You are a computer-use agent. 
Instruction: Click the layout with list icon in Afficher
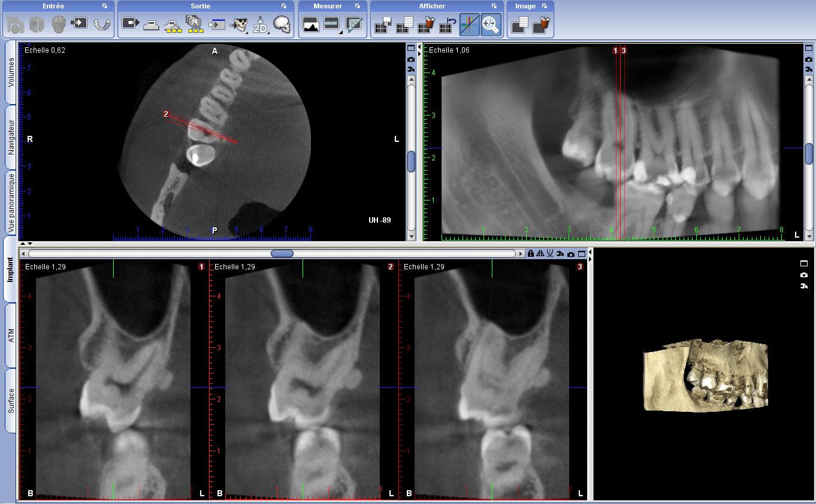[404, 25]
